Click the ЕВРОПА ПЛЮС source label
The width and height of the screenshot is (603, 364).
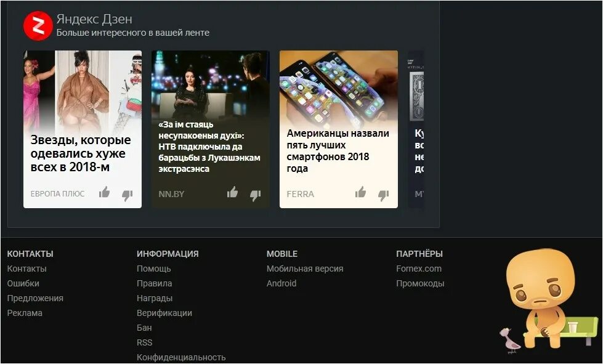[57, 194]
